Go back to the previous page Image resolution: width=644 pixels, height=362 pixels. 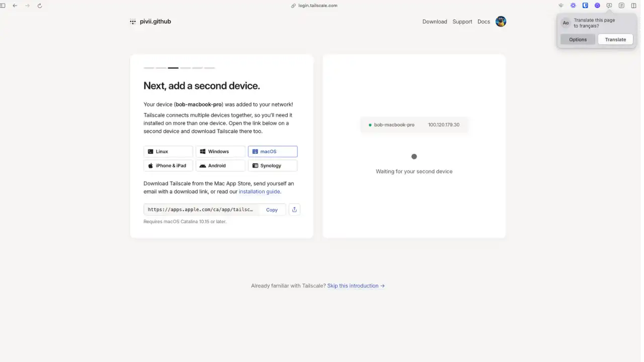(x=15, y=6)
